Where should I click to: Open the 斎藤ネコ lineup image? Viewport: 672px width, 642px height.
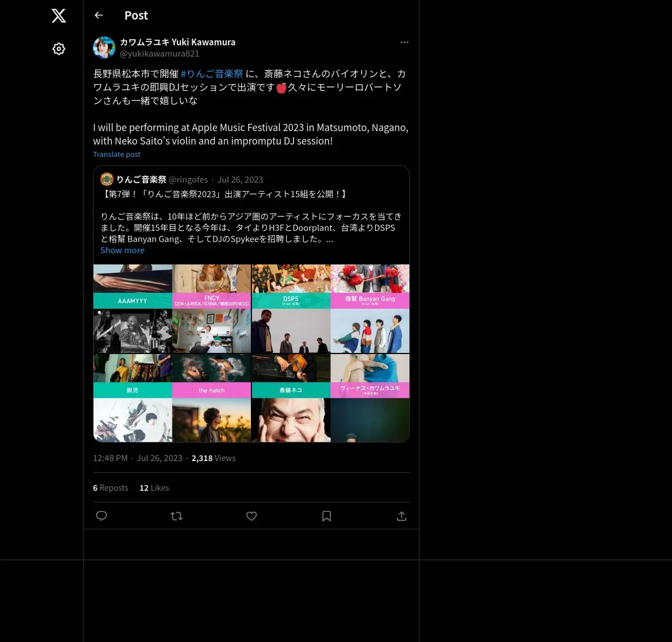pos(330,398)
